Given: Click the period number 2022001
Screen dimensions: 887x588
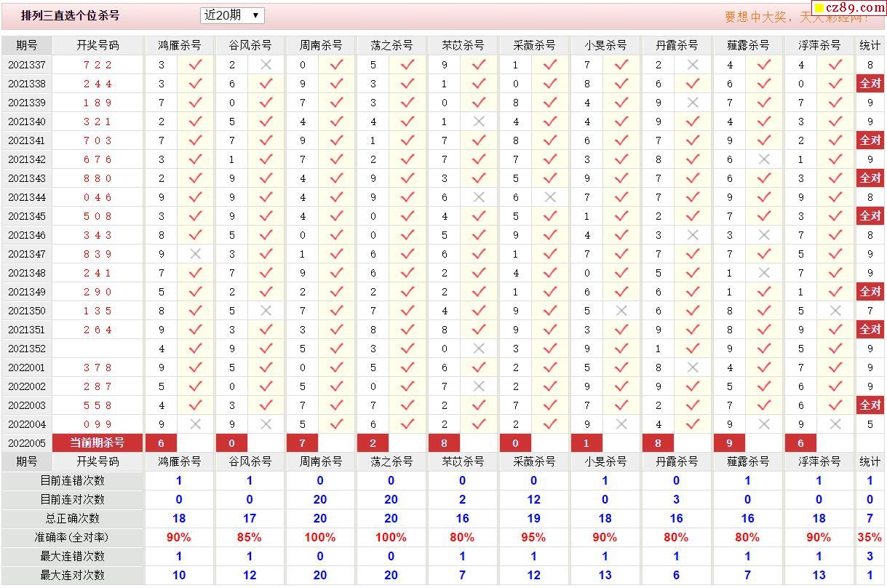Looking at the screenshot, I should pyautogui.click(x=27, y=367).
